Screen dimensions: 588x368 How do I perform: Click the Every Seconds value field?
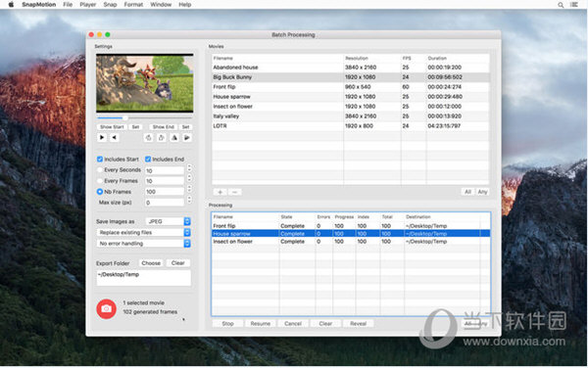(x=165, y=170)
